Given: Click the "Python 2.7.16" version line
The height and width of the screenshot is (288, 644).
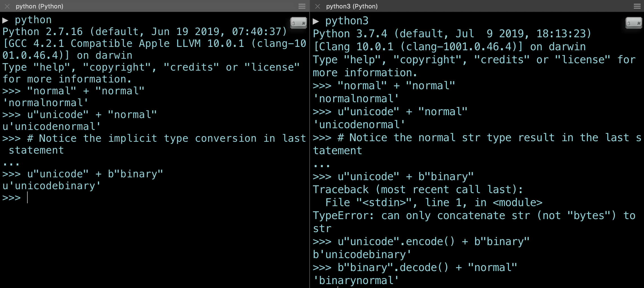Looking at the screenshot, I should 144,32.
